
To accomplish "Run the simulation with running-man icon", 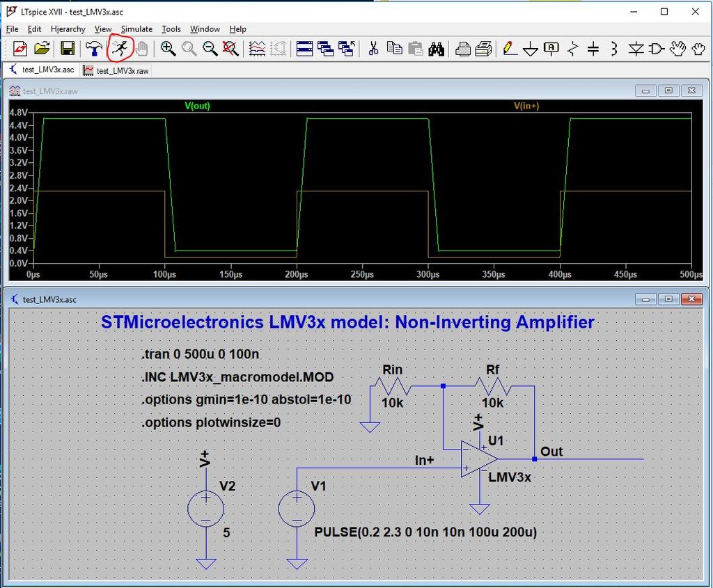I will coord(120,48).
